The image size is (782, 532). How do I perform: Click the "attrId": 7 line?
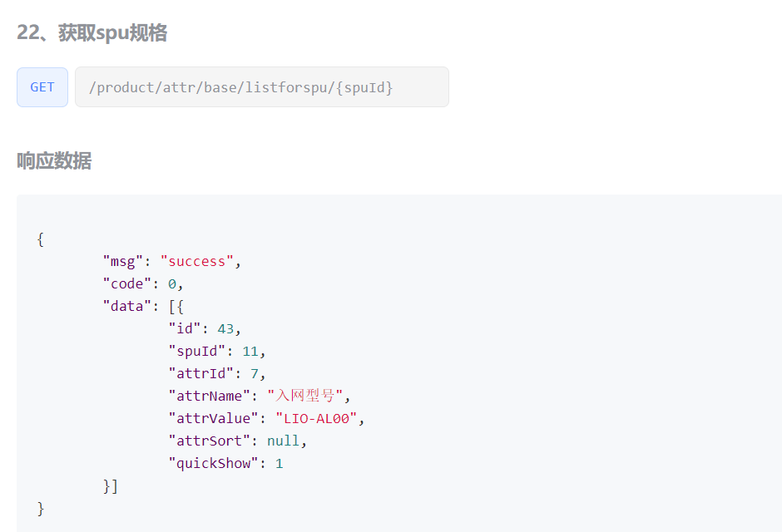tap(217, 373)
